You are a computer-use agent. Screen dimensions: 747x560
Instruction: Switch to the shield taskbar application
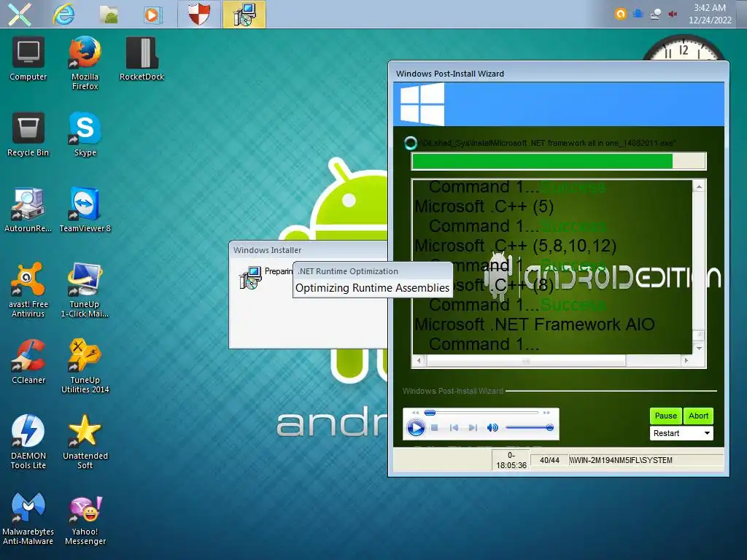198,14
